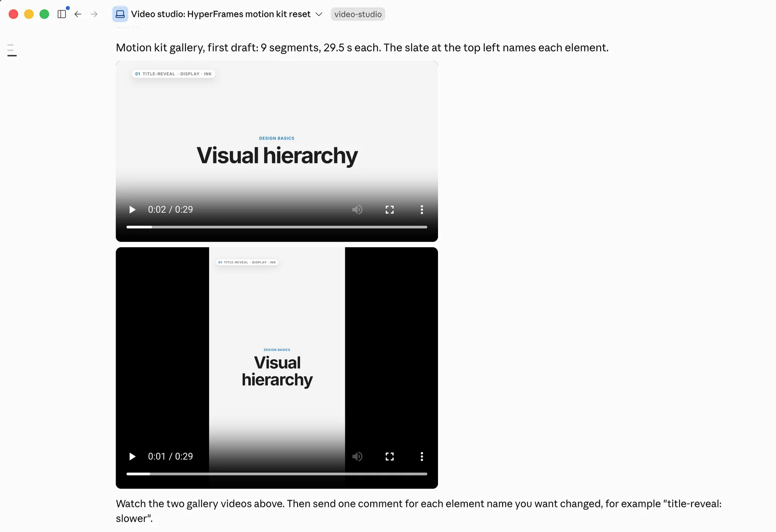
Task: Click the "Motion kit gallery, first draft" message
Action: point(362,48)
